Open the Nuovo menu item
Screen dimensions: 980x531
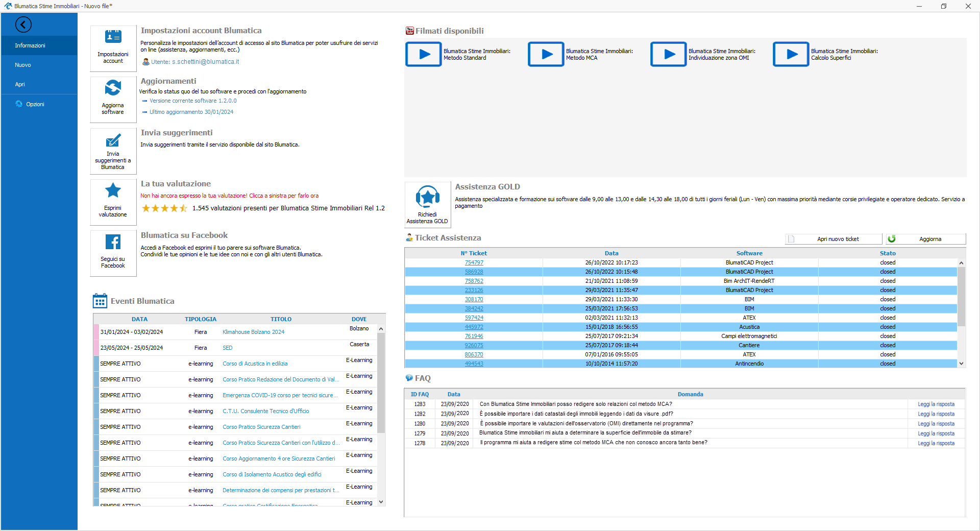pos(23,65)
